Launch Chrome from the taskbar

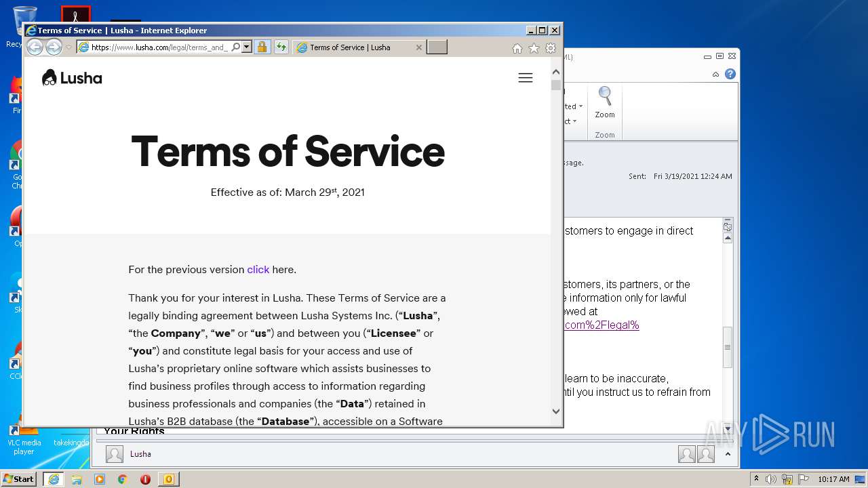(122, 479)
